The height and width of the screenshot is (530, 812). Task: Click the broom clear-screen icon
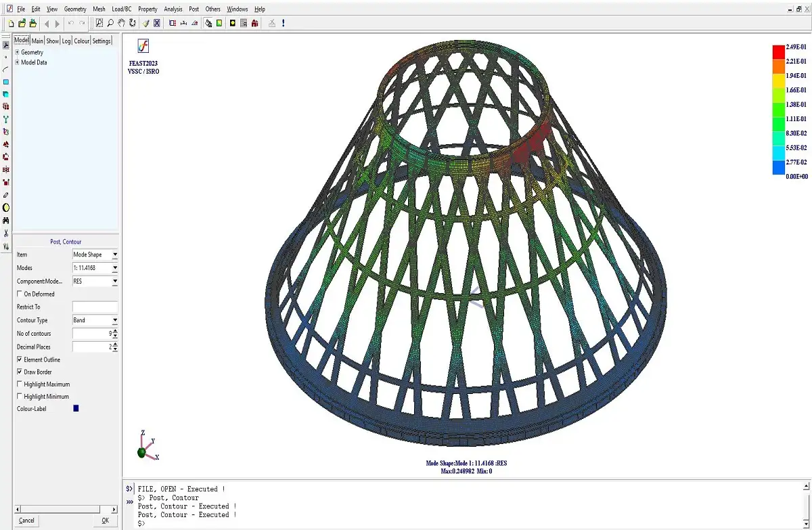(x=145, y=23)
